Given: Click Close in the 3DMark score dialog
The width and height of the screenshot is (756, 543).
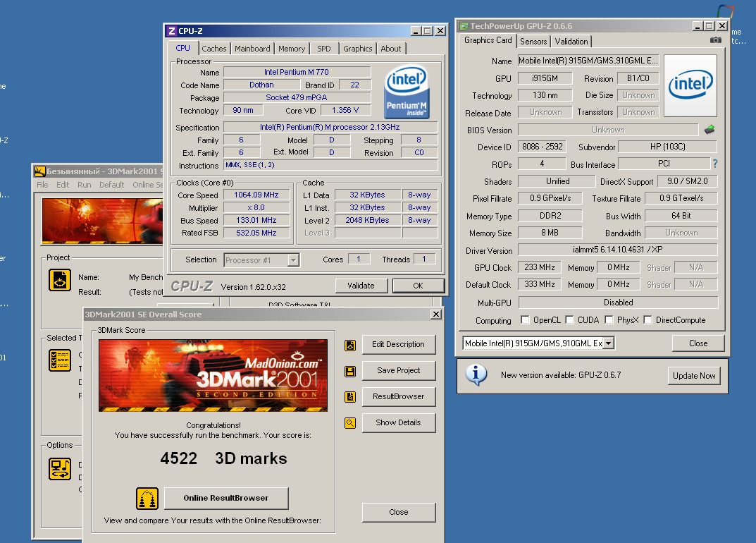Looking at the screenshot, I should 398,512.
